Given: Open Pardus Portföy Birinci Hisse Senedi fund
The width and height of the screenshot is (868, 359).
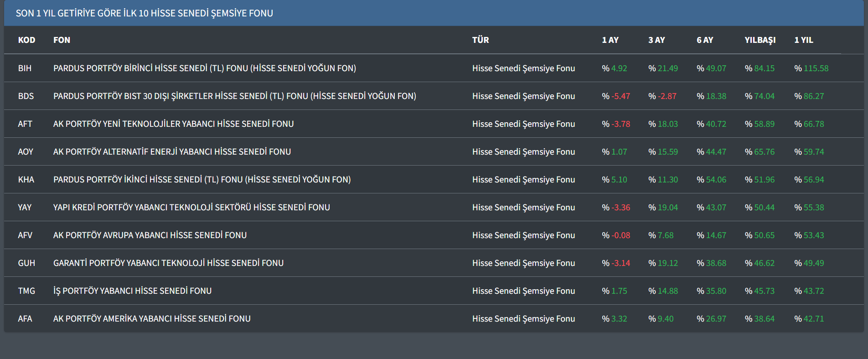Looking at the screenshot, I should pos(204,68).
